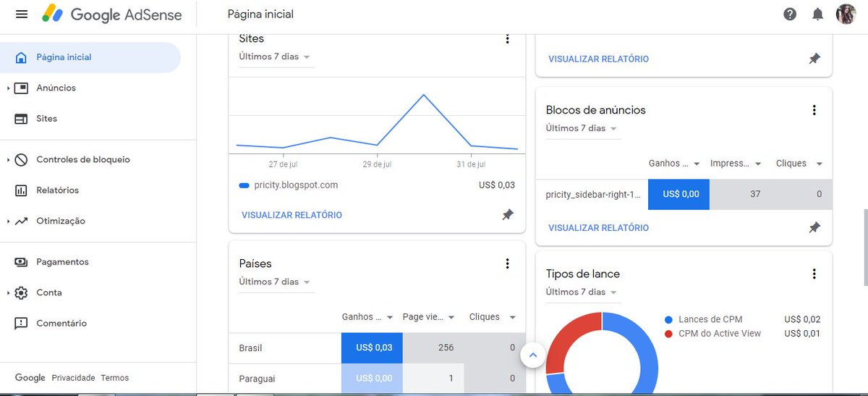Screen dimensions: 868x396
Task: Click top-right card VISUALIZAR RELATÓRIO link
Action: [598, 59]
